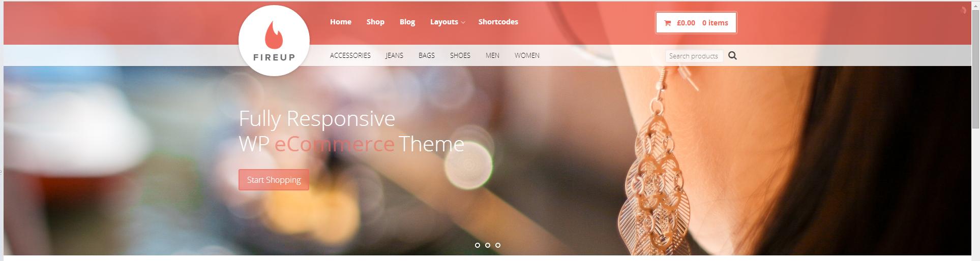Open the Blog menu link

(407, 22)
